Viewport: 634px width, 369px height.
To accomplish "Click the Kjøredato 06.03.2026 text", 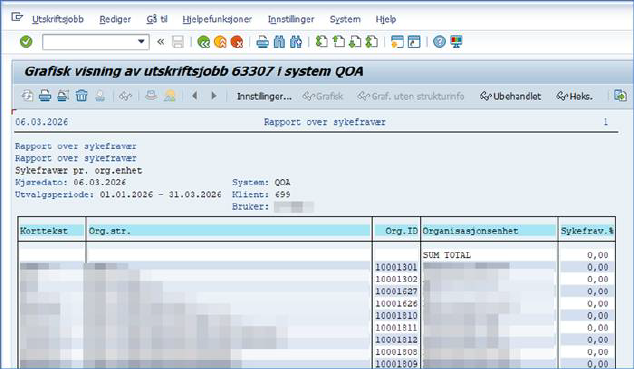I will coord(71,182).
